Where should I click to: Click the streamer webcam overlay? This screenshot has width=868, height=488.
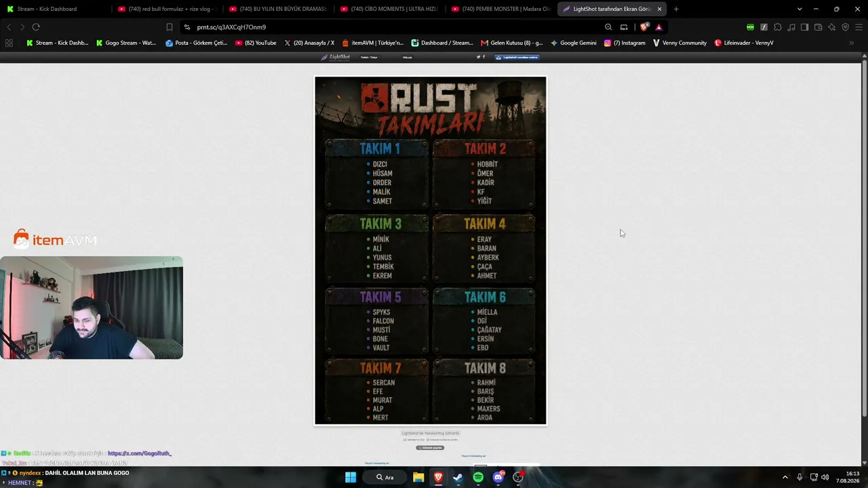pos(92,308)
